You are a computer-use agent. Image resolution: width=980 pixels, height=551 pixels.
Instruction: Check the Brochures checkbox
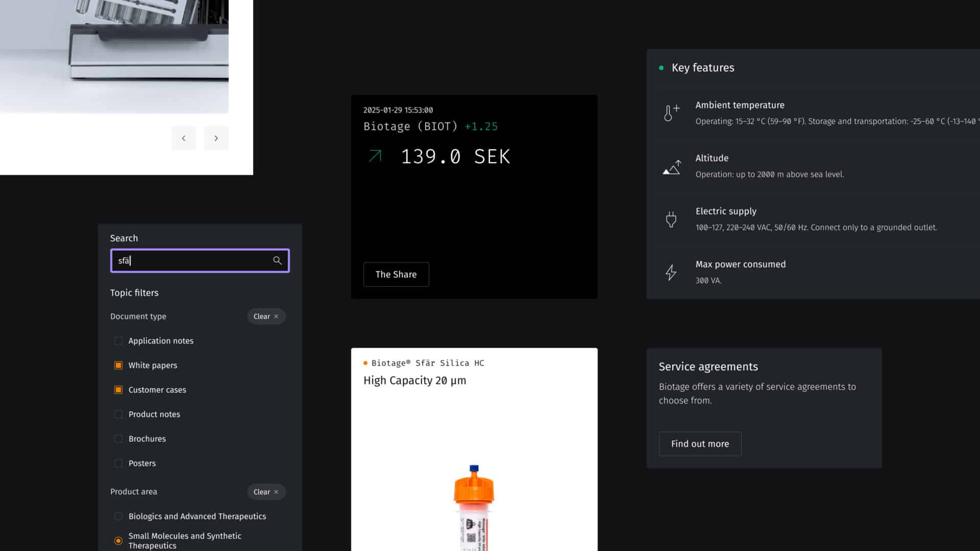(x=118, y=439)
